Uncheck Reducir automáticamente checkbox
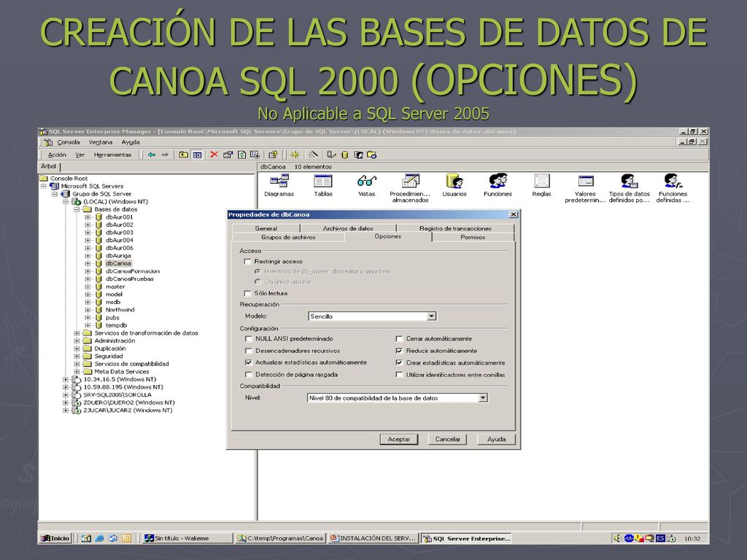Image resolution: width=747 pixels, height=560 pixels. point(399,351)
